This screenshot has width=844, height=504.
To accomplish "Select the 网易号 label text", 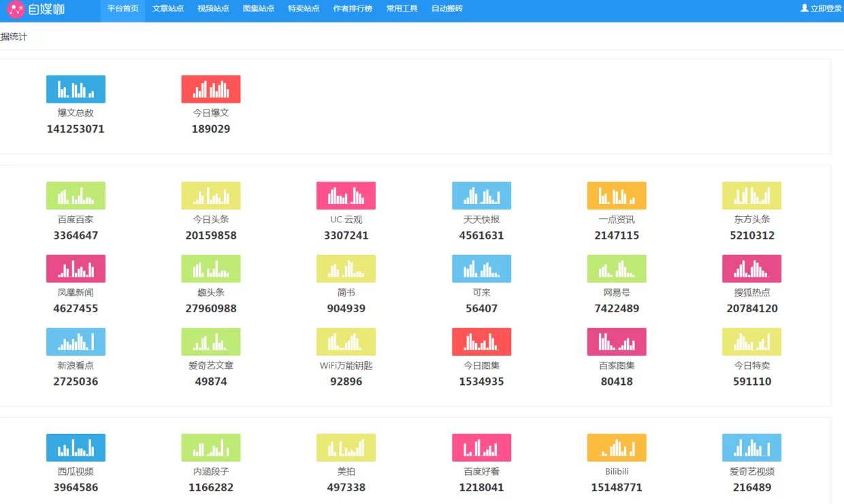I will tap(617, 292).
